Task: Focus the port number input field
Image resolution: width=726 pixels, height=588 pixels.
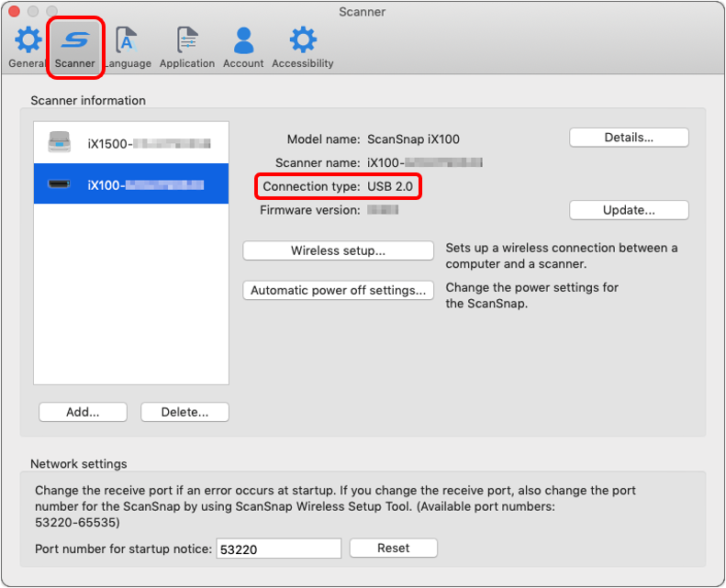Action: click(279, 549)
